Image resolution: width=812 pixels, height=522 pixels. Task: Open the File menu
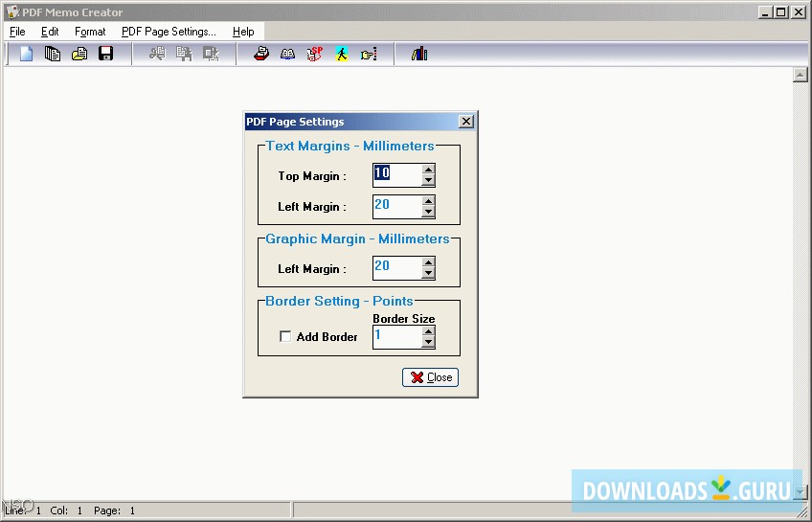[17, 32]
